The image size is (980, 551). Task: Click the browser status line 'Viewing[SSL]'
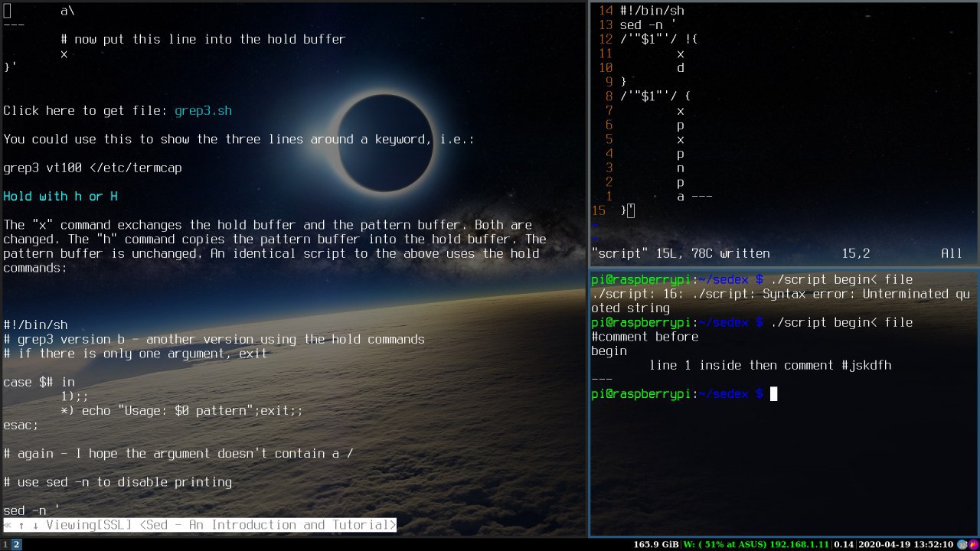point(200,525)
